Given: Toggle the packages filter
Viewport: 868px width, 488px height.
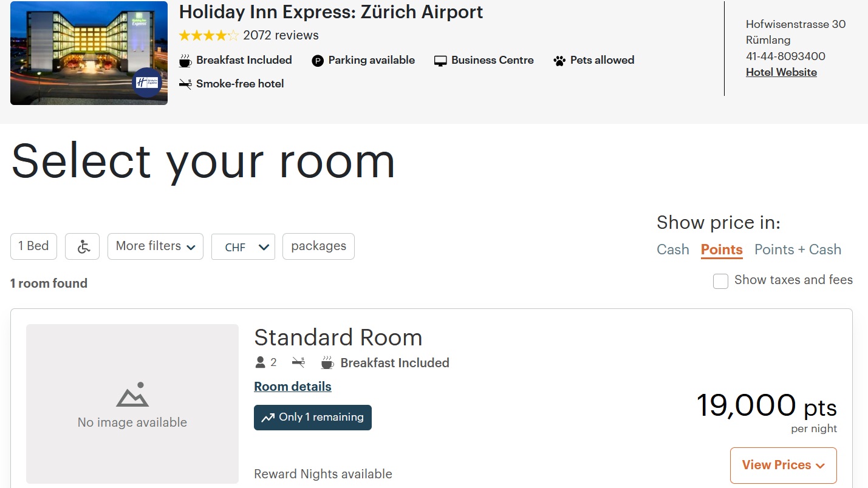Looking at the screenshot, I should tap(318, 246).
